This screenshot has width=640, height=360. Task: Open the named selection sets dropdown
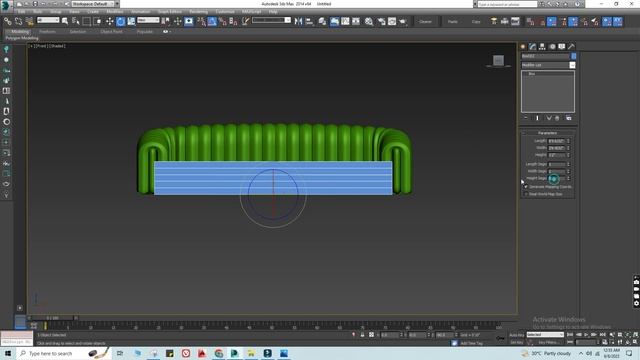(x=271, y=20)
